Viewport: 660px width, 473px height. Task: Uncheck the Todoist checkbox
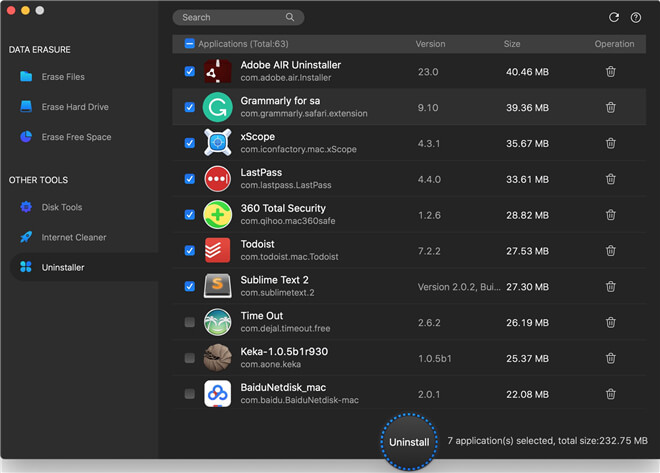[189, 250]
